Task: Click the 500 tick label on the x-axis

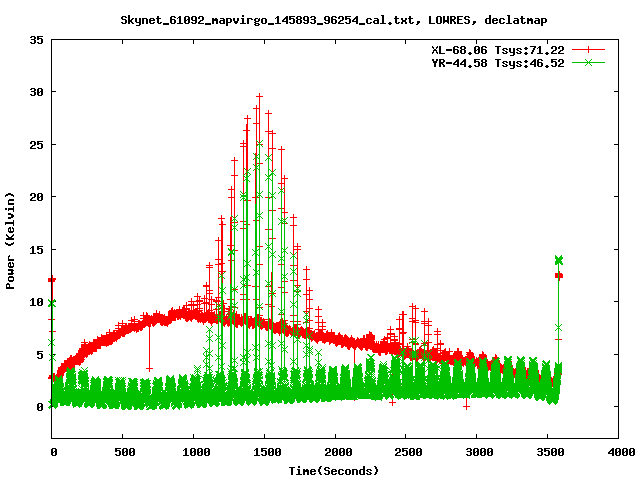Action: click(x=123, y=452)
